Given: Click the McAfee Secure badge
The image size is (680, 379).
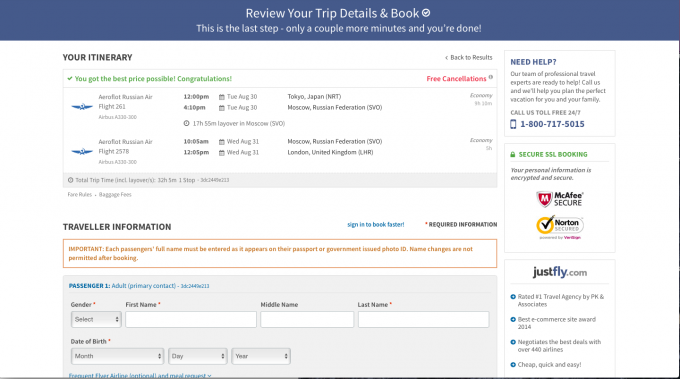Looking at the screenshot, I should (x=559, y=199).
